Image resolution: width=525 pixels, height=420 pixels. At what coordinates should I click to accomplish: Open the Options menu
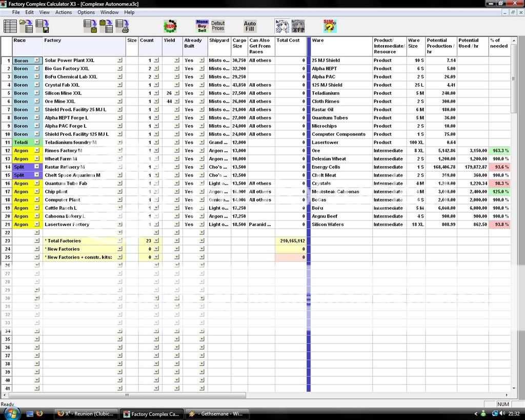tap(86, 12)
